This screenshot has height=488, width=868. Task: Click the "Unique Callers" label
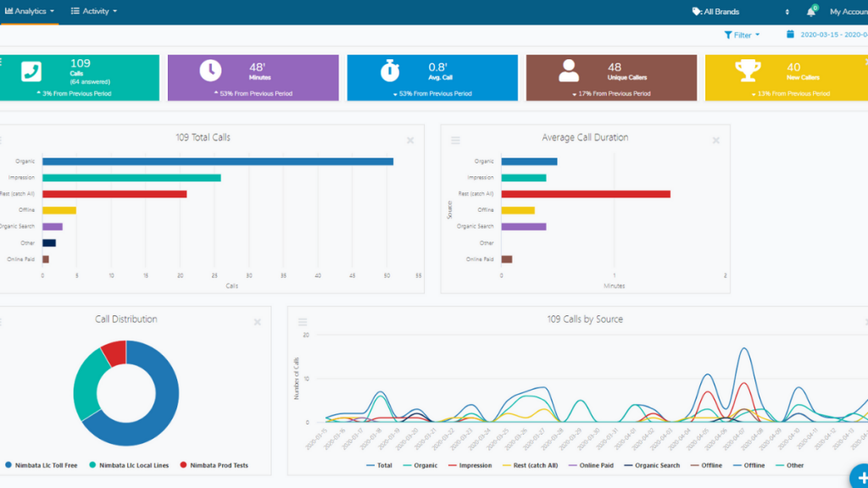click(627, 77)
